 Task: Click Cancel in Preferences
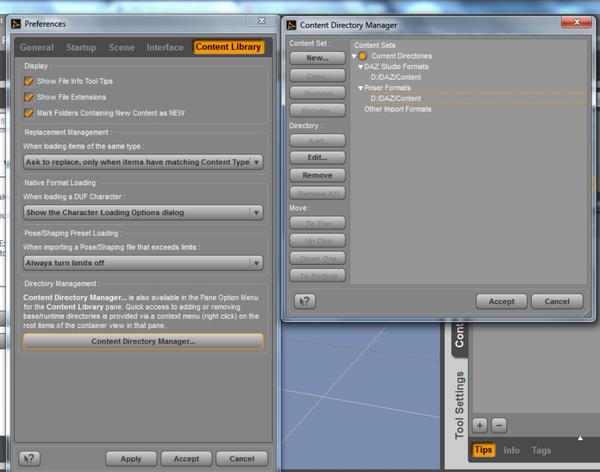241,459
